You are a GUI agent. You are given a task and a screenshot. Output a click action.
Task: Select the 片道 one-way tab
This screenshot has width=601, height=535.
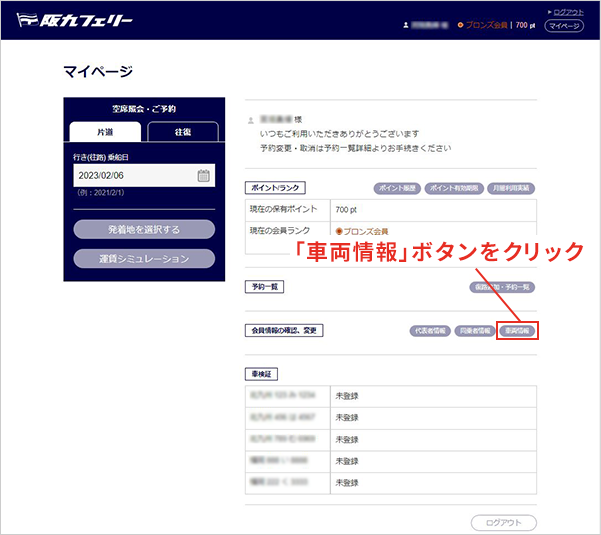(104, 133)
